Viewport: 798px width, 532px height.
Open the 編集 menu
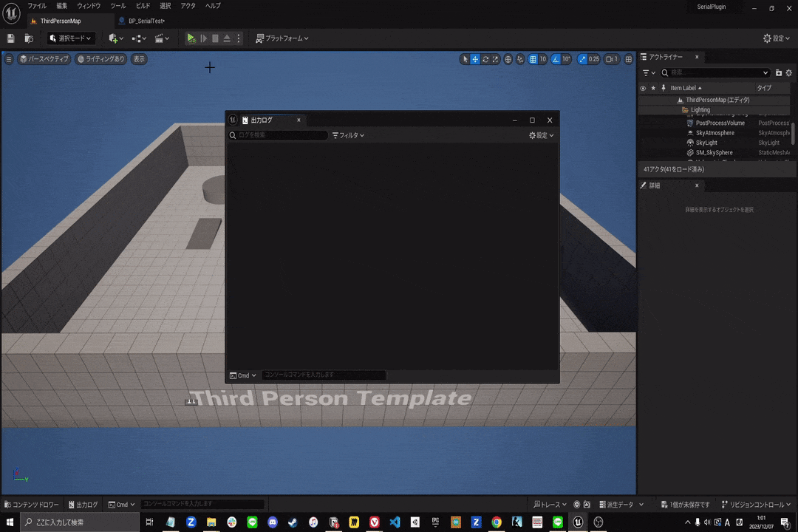click(61, 6)
